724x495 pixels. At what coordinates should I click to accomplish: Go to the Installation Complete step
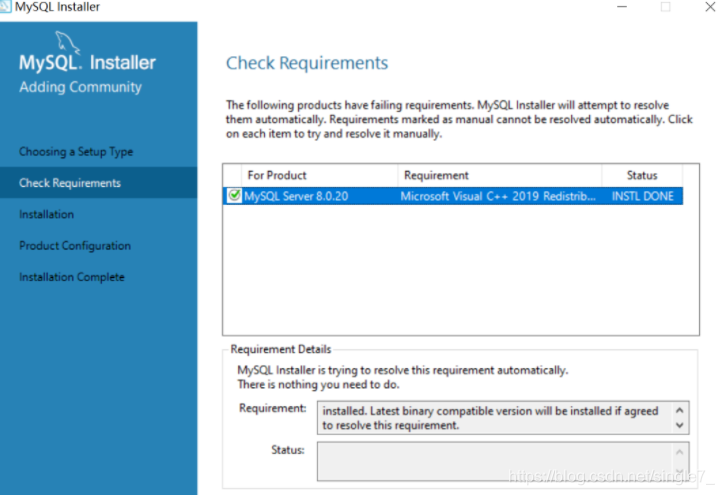[72, 277]
